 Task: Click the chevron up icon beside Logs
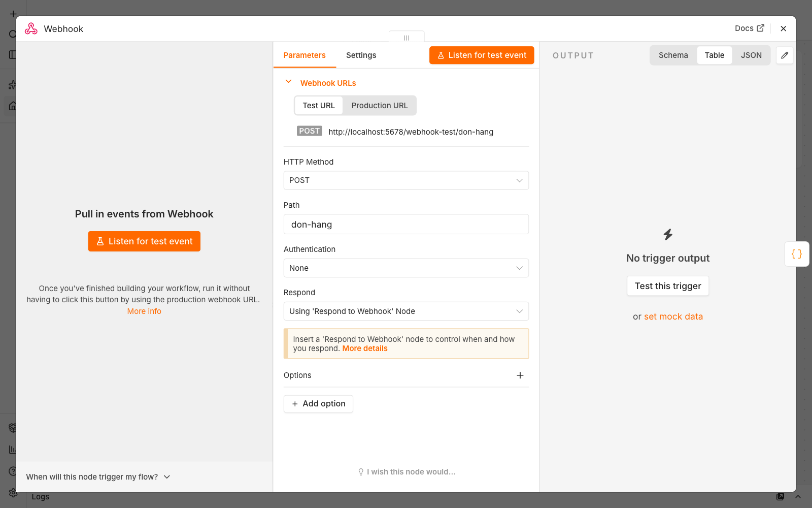tap(798, 497)
